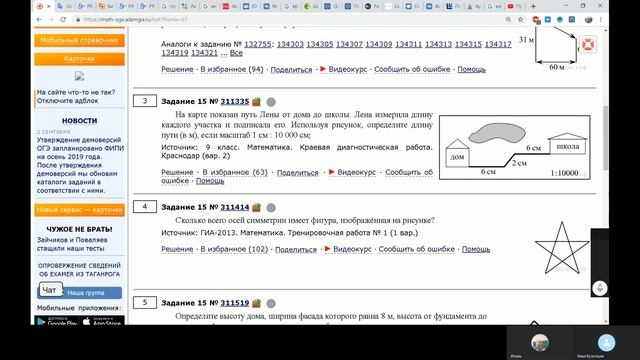Open analog task 134317
The height and width of the screenshot is (360, 640).
pos(498,44)
